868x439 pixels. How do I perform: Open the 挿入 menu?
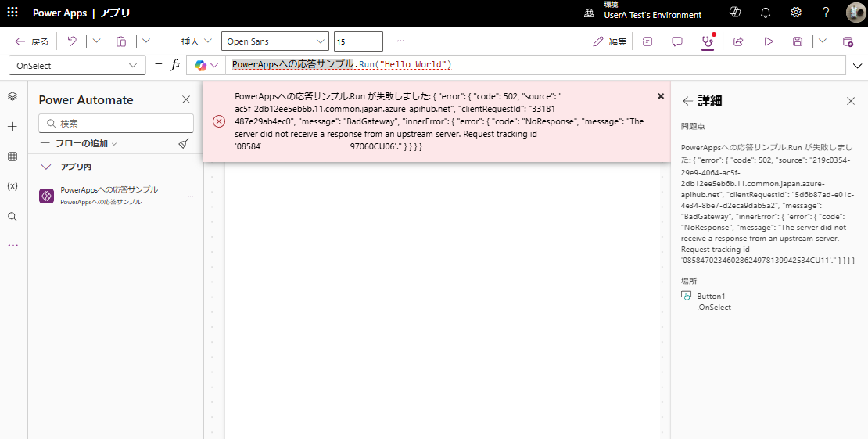(x=188, y=41)
